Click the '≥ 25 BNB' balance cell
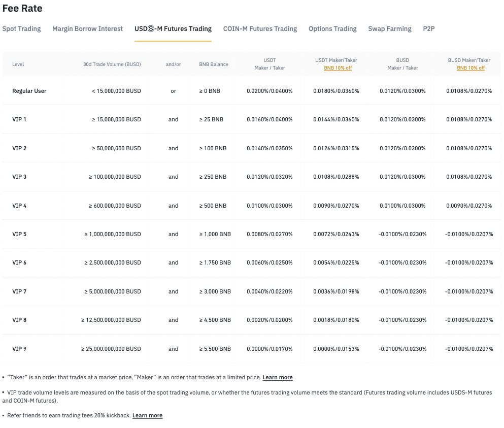This screenshot has height=428, width=504. click(x=211, y=119)
